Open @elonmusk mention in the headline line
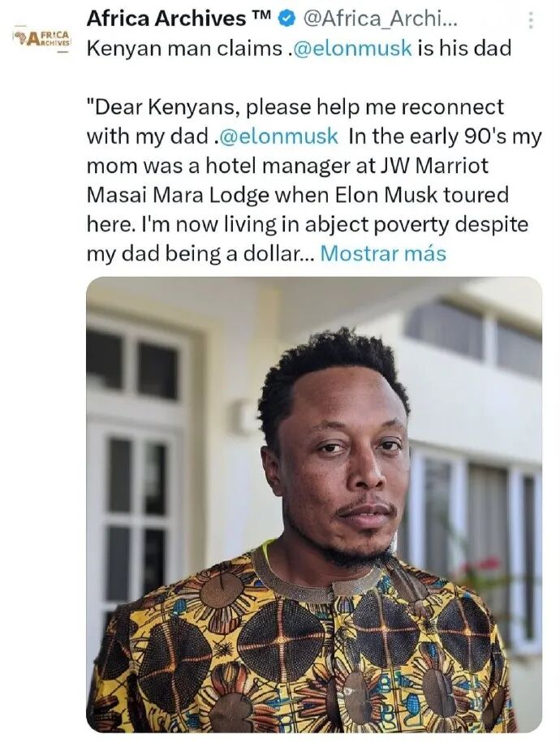Viewport: 560px width, 743px height. 352,49
